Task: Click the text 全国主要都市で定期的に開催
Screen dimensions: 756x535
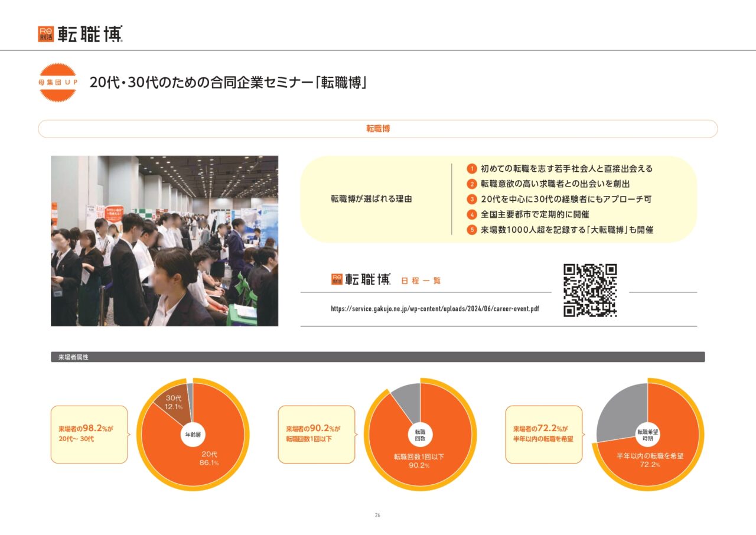Action: [535, 215]
